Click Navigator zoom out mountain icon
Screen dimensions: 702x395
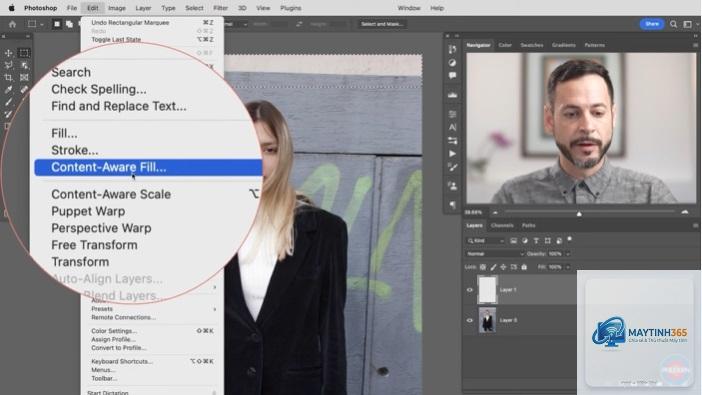click(x=495, y=212)
